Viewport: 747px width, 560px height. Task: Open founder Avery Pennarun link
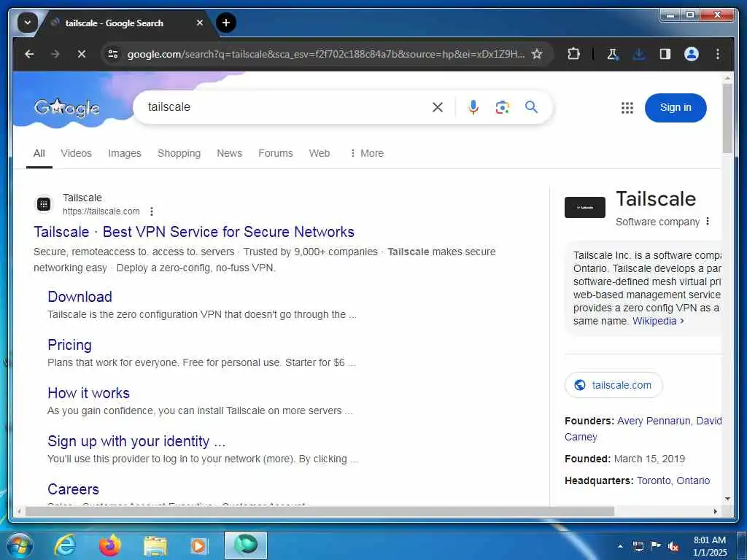(654, 421)
